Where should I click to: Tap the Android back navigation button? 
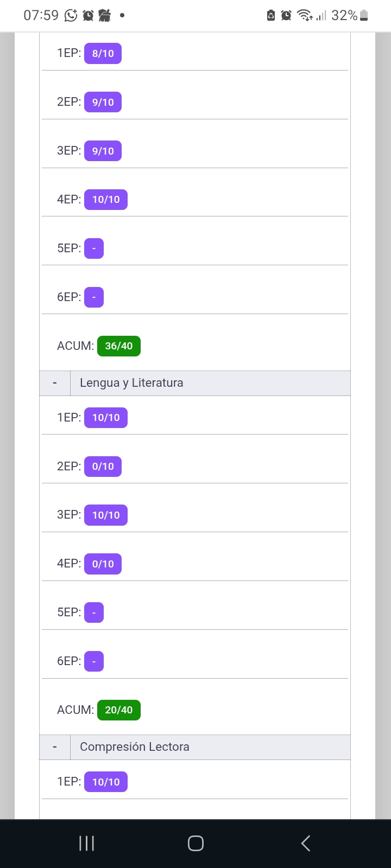pyautogui.click(x=306, y=843)
